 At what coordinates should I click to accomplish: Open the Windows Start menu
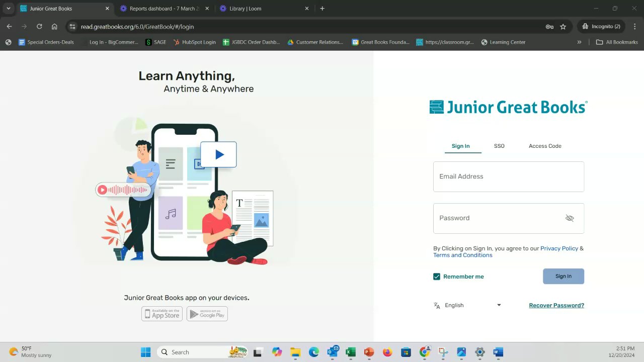(x=146, y=352)
